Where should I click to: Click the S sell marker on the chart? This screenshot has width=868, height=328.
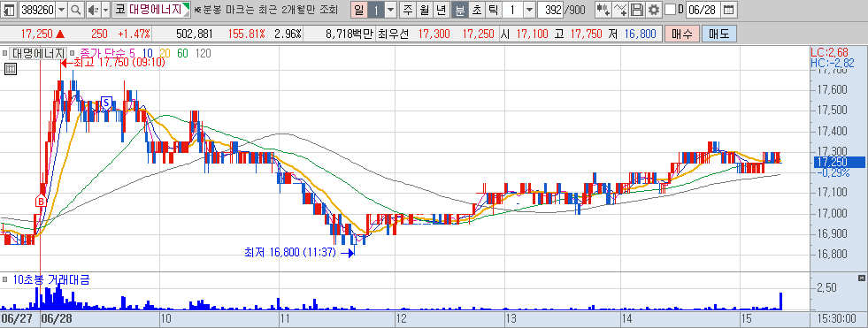(106, 103)
